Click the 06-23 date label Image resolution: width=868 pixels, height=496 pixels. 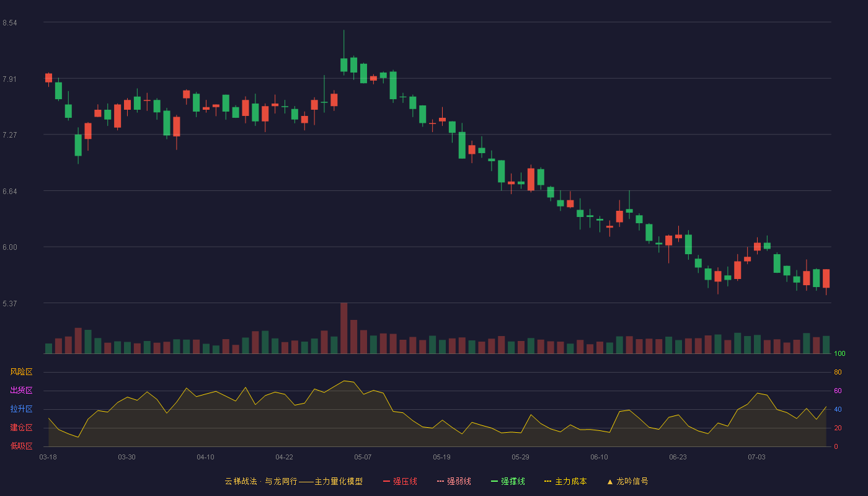coord(678,457)
